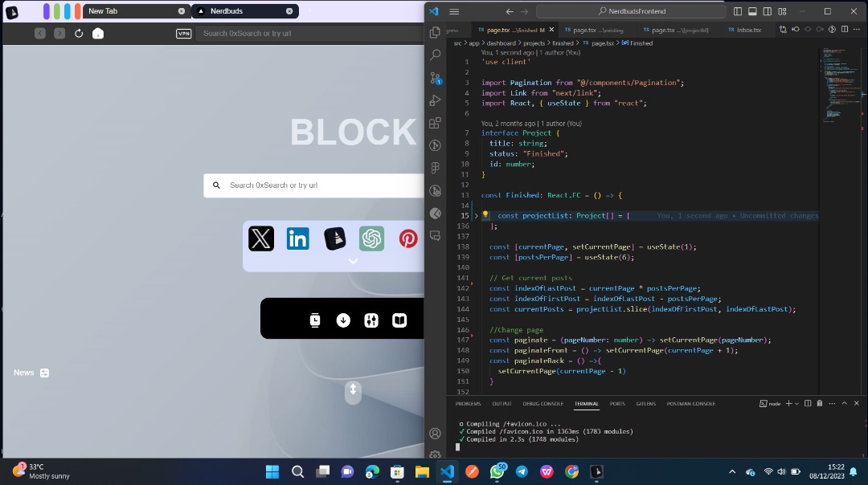
Task: Open editor More Actions ellipsis
Action: point(857,30)
